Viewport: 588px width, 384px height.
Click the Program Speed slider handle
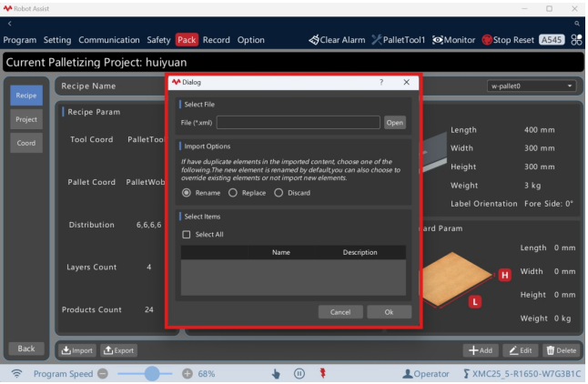click(152, 373)
